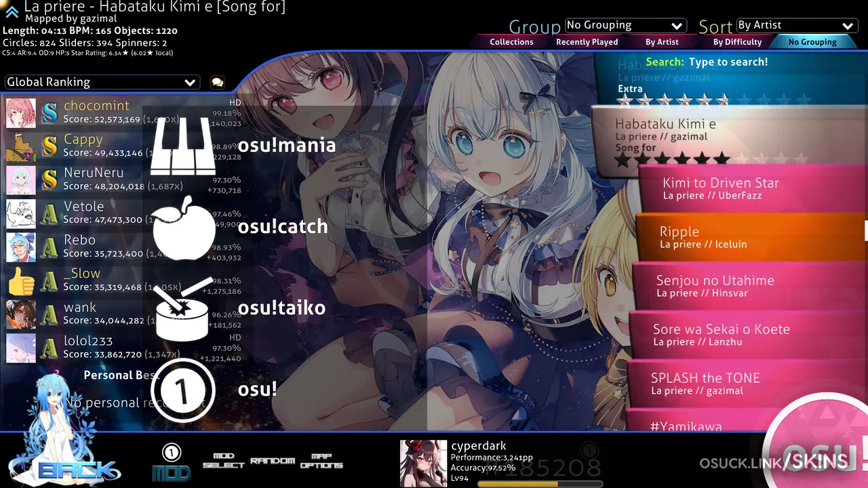Viewport: 868px width, 488px height.
Task: Switch to the Collections tab
Action: [511, 42]
